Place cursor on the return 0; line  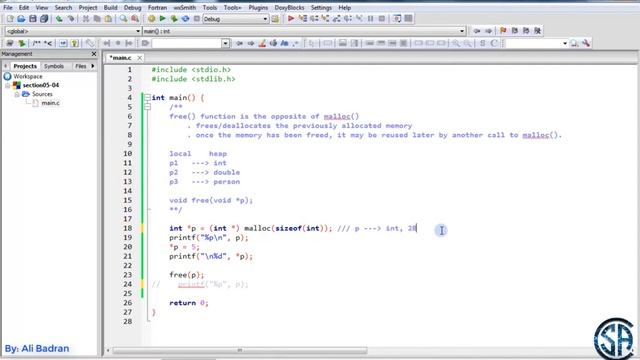click(189, 303)
